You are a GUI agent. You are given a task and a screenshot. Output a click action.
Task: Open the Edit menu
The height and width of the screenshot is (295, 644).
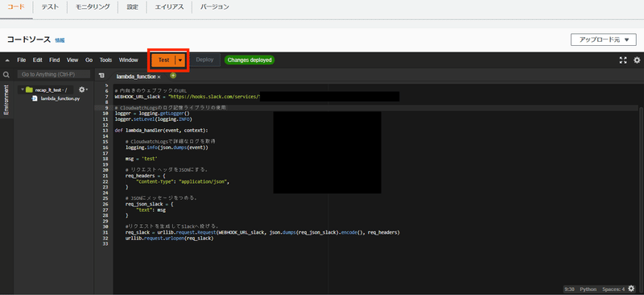tap(37, 60)
